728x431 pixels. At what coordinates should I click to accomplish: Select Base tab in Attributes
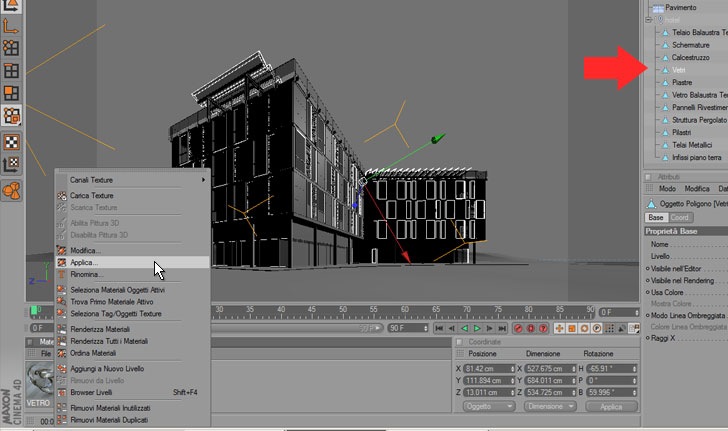point(656,217)
